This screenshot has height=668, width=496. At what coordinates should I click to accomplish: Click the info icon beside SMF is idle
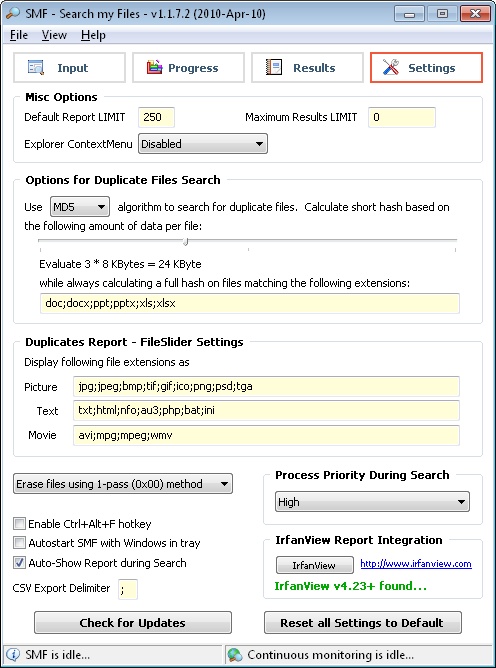coord(14,654)
